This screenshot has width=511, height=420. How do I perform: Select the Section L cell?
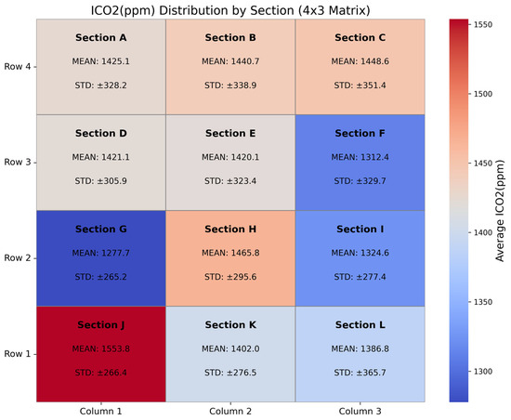360,354
